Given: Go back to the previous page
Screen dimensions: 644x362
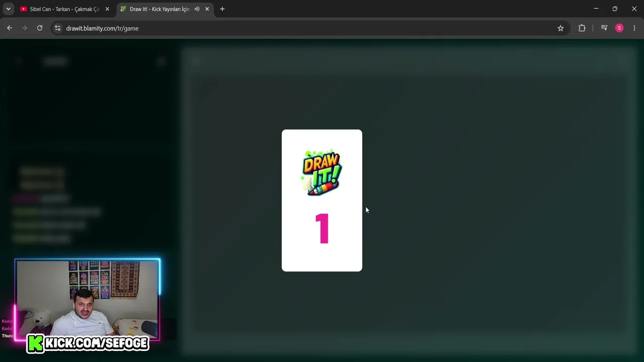Looking at the screenshot, I should (10, 28).
